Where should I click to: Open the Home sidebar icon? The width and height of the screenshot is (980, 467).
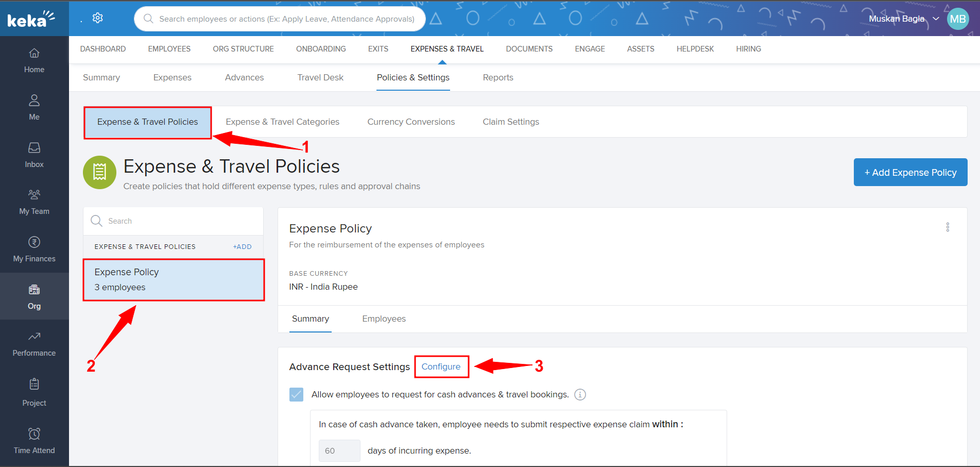[34, 54]
